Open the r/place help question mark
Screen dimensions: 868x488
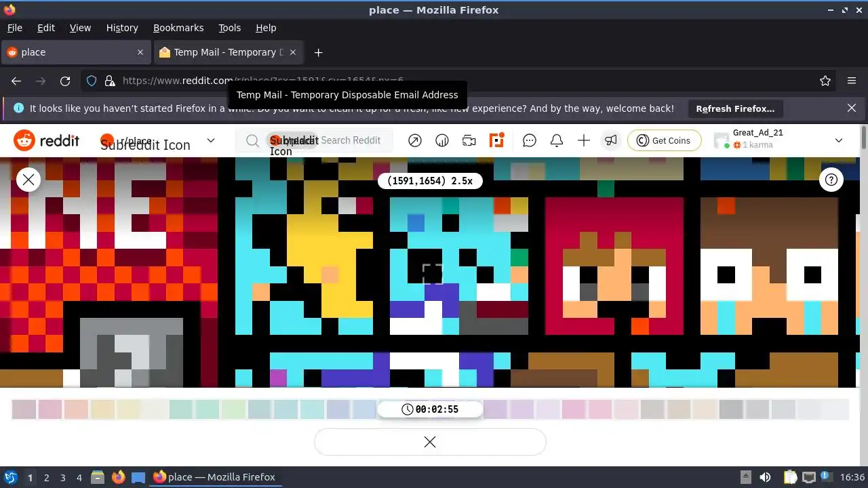click(x=831, y=180)
